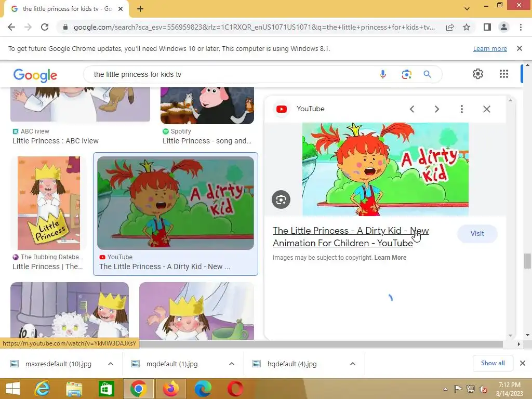Screen dimensions: 532x399
Task: Bookmark this page with the star icon
Action: (x=467, y=27)
